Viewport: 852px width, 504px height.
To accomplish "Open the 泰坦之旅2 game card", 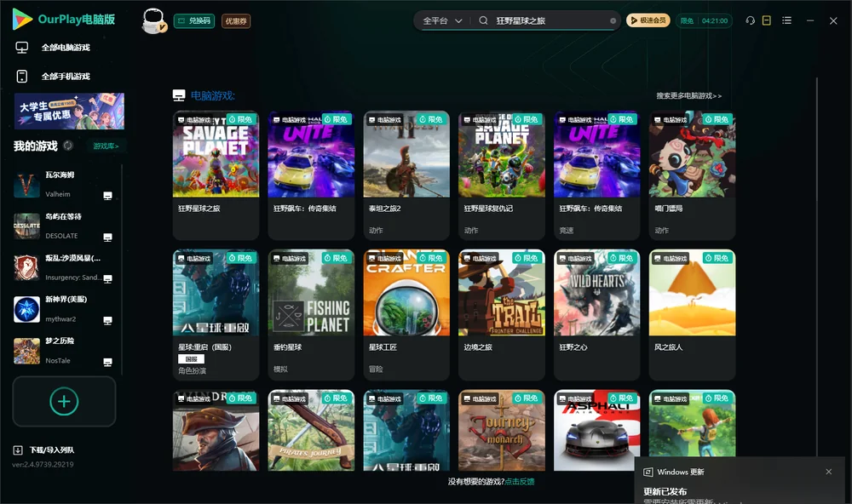I will [406, 175].
